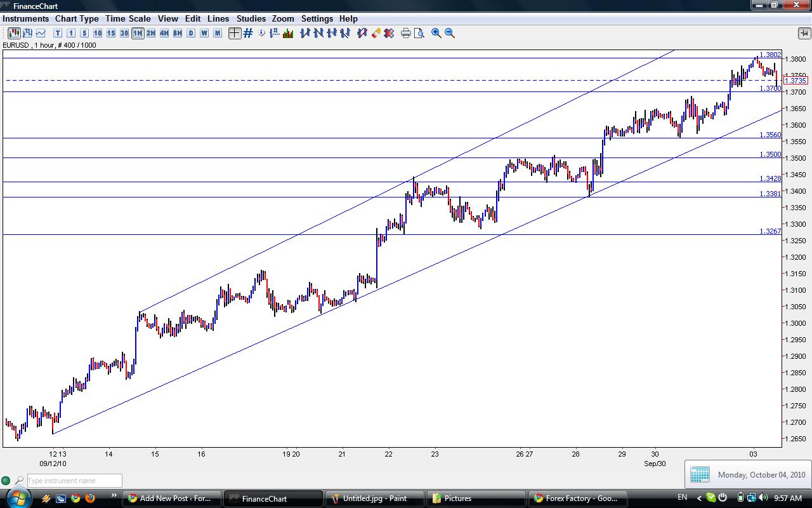The height and width of the screenshot is (508, 812).
Task: Select the second line drawing tool
Action: coord(318,33)
